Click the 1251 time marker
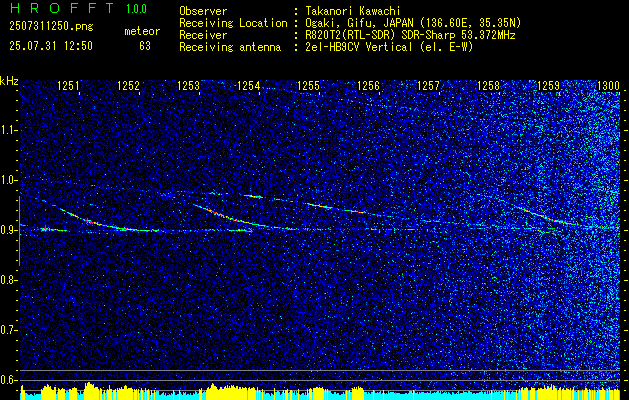629x400 pixels. click(69, 85)
